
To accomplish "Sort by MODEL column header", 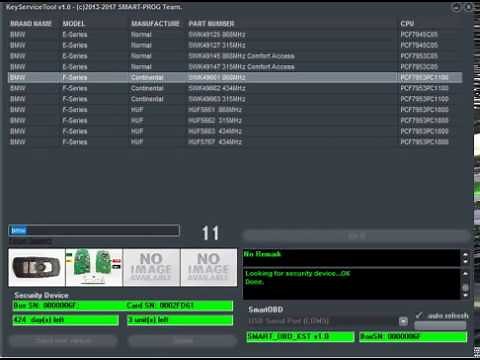I will (74, 24).
